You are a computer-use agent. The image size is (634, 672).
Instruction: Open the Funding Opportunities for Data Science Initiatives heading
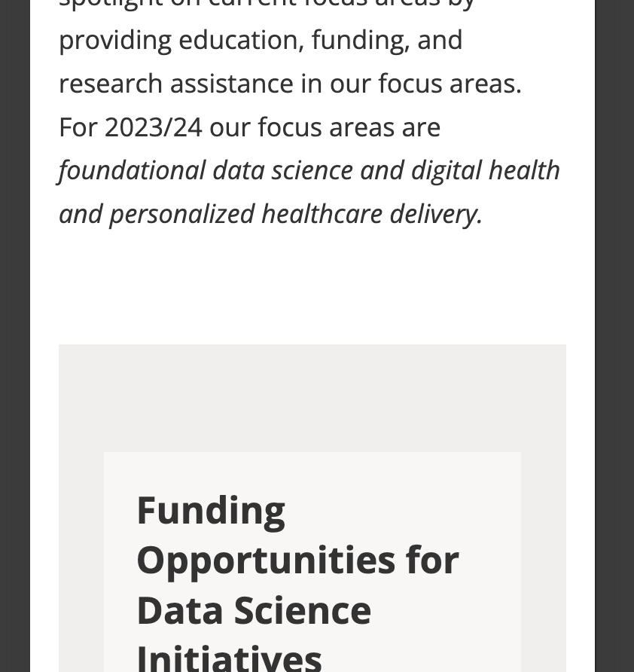tap(297, 559)
